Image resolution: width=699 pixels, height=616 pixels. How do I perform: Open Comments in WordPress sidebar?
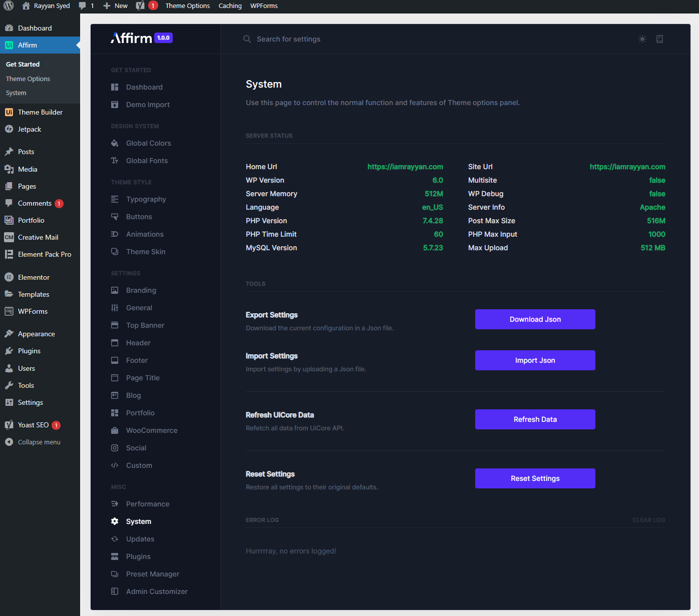40,203
